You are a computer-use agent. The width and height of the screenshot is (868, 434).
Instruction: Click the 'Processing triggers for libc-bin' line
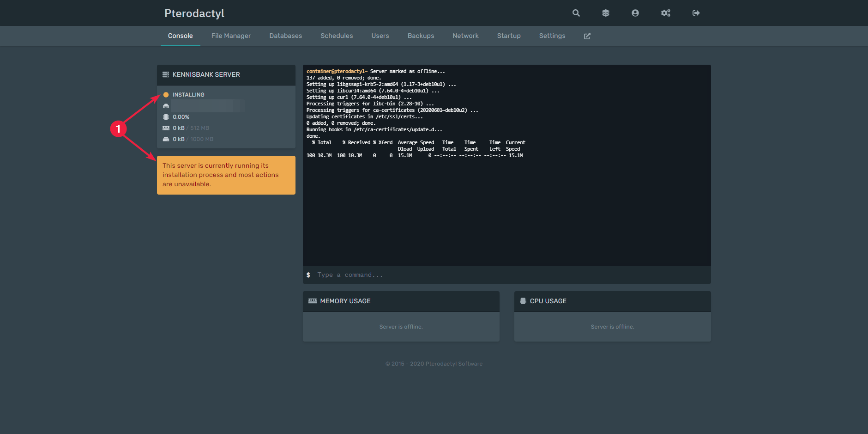coord(370,104)
